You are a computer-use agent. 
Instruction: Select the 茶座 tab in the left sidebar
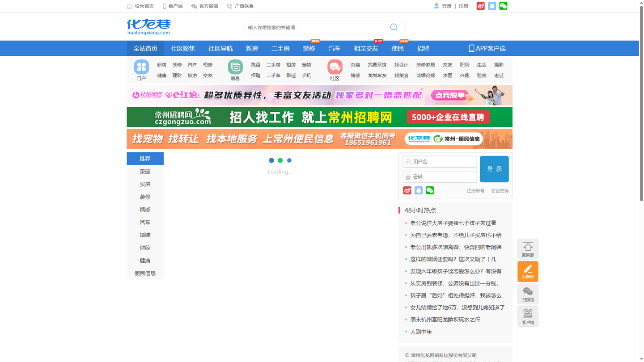click(145, 172)
